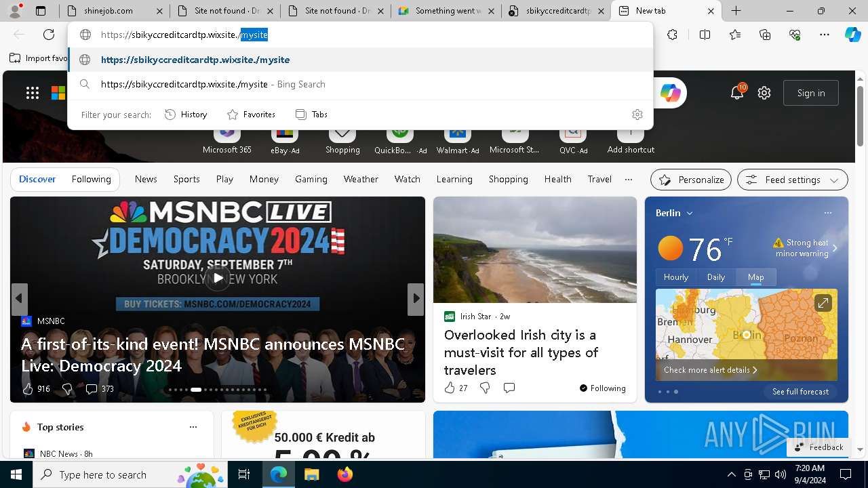This screenshot has width=868, height=488.
Task: Open the Extensions puzzle icon
Action: pyautogui.click(x=672, y=35)
